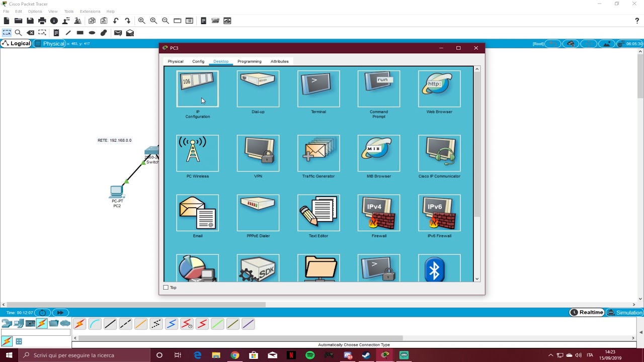
Task: Launch the Terminal app in PC3
Action: click(318, 89)
